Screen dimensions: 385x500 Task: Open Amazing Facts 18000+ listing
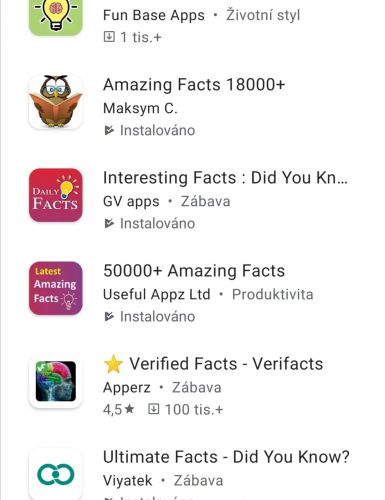tap(194, 84)
